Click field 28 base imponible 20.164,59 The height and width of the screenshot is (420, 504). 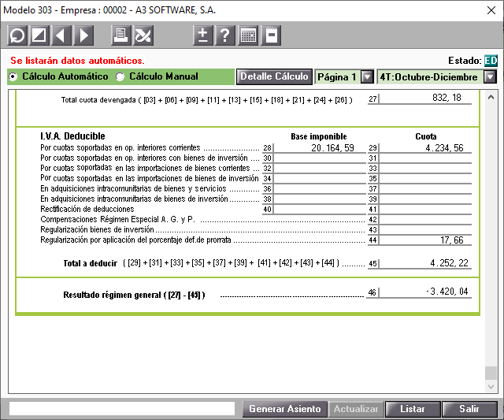click(x=320, y=148)
